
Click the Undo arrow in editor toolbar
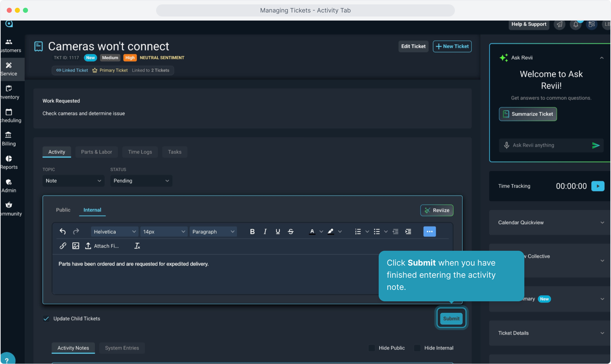coord(63,232)
